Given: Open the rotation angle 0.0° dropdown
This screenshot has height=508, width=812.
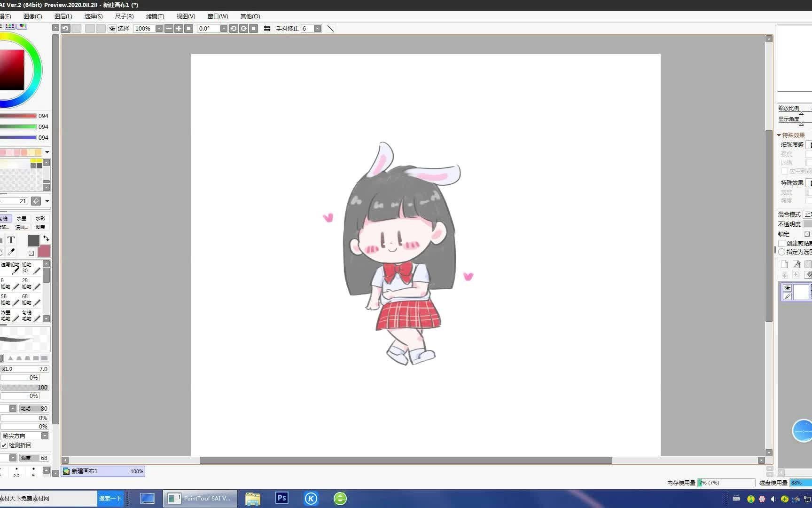Looking at the screenshot, I should [x=224, y=29].
